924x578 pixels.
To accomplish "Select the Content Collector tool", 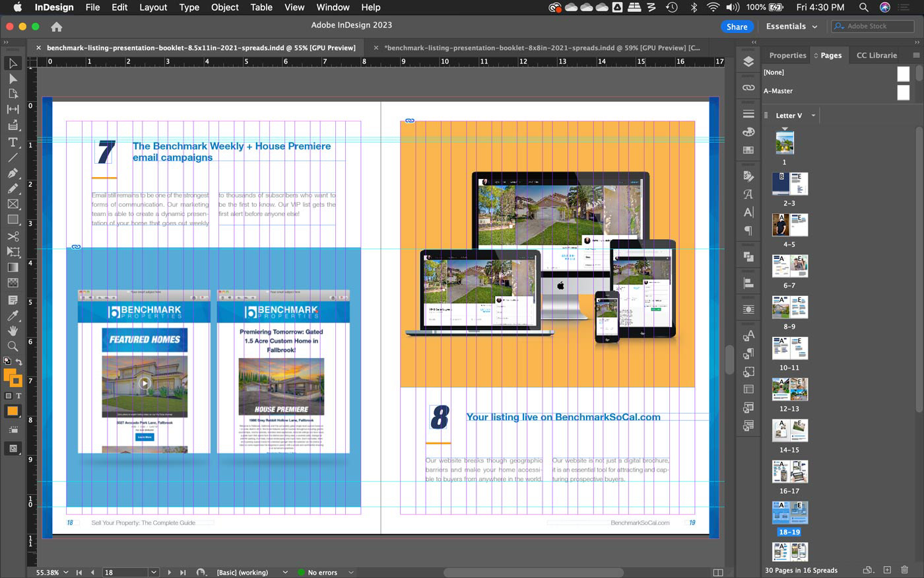I will coord(13,125).
